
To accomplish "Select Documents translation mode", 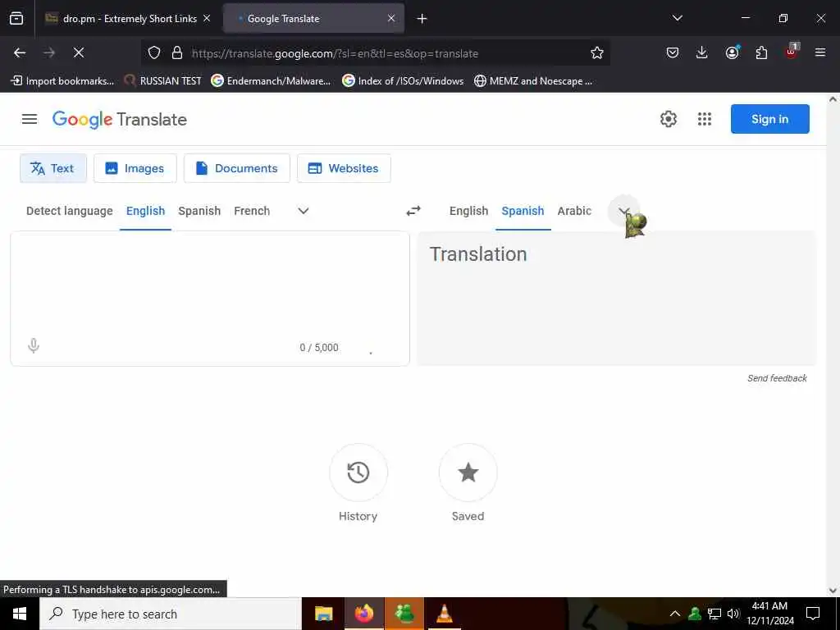I will point(237,168).
